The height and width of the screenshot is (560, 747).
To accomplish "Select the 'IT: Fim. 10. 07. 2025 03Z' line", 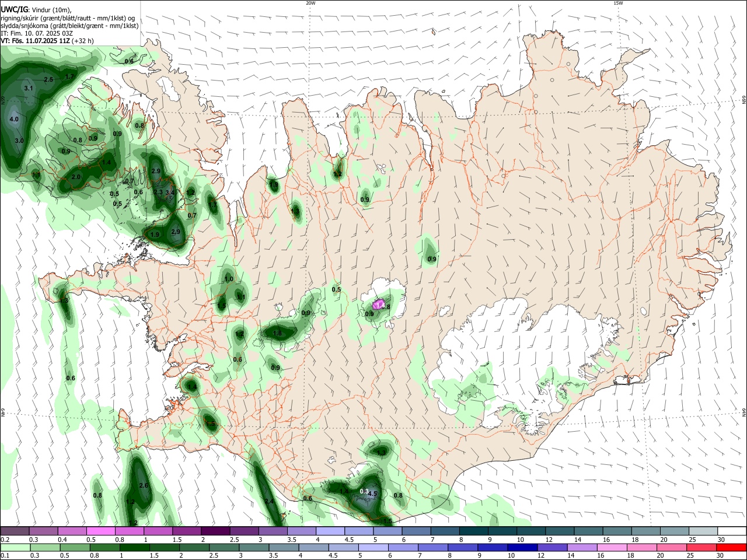I will (37, 33).
